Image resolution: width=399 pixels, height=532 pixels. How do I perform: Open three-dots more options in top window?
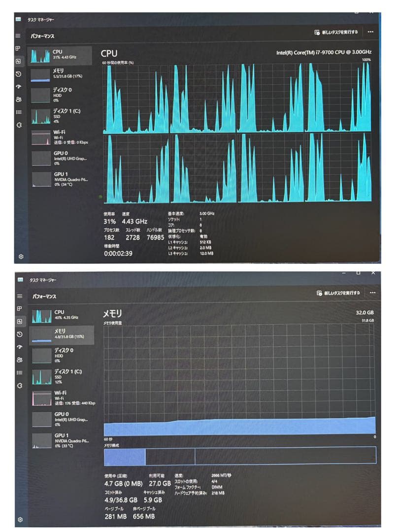(x=370, y=32)
